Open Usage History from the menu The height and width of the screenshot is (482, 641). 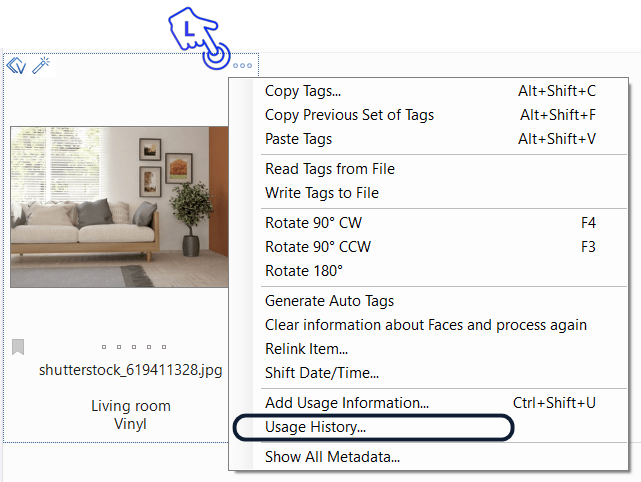(x=315, y=427)
